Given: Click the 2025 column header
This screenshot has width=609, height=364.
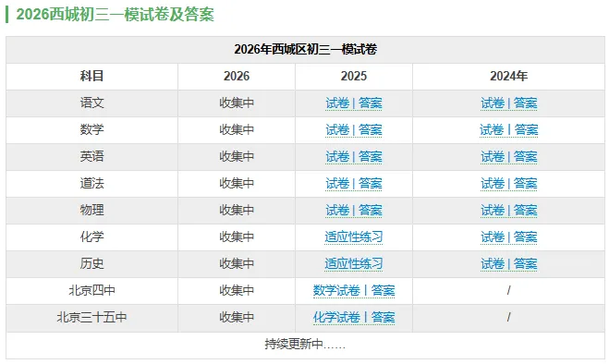Looking at the screenshot, I should click(x=354, y=76).
